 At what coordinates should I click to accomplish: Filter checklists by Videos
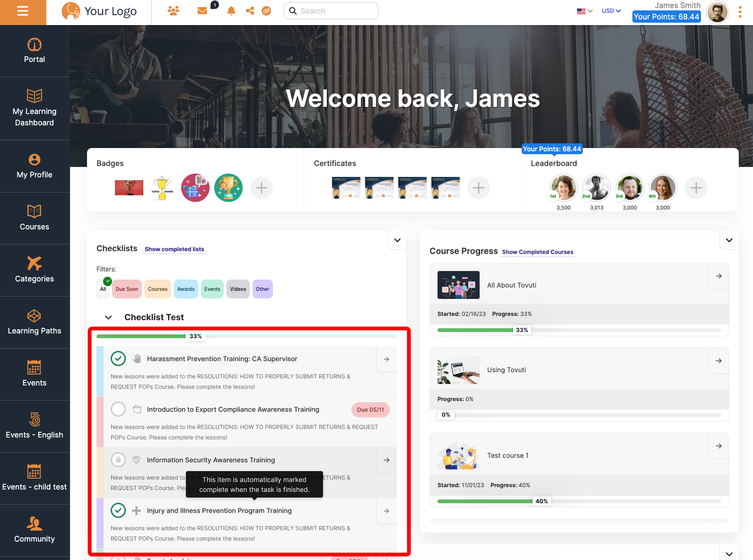click(238, 289)
